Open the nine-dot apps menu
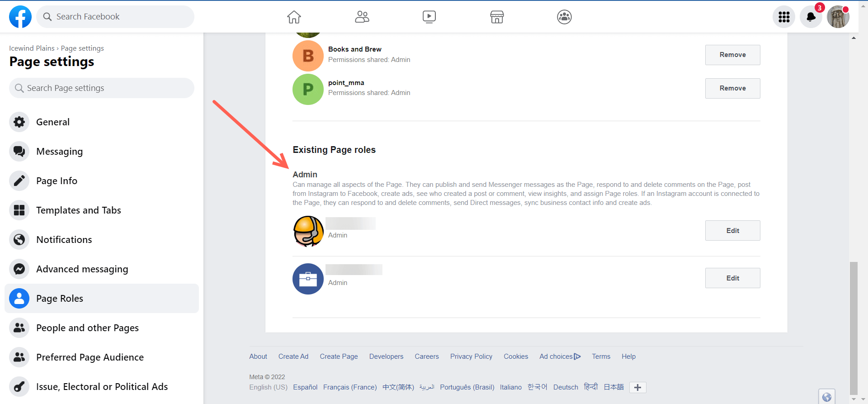The height and width of the screenshot is (404, 868). point(784,17)
